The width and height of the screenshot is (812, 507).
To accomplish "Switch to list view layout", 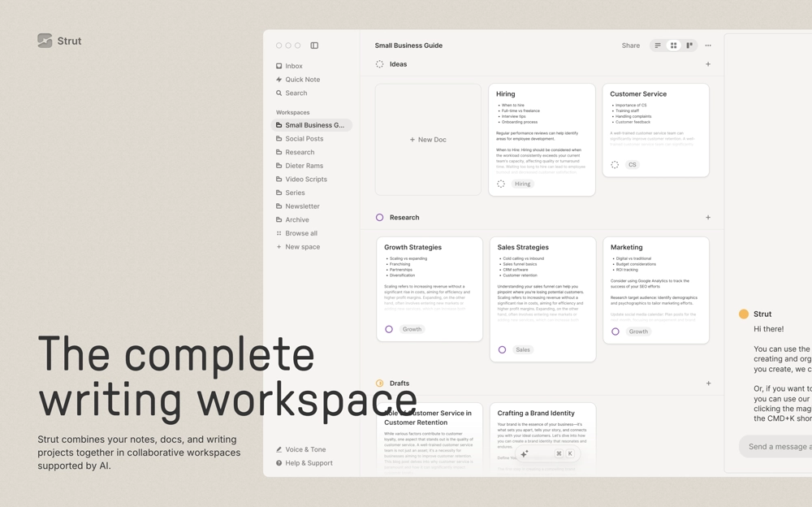I will 658,45.
